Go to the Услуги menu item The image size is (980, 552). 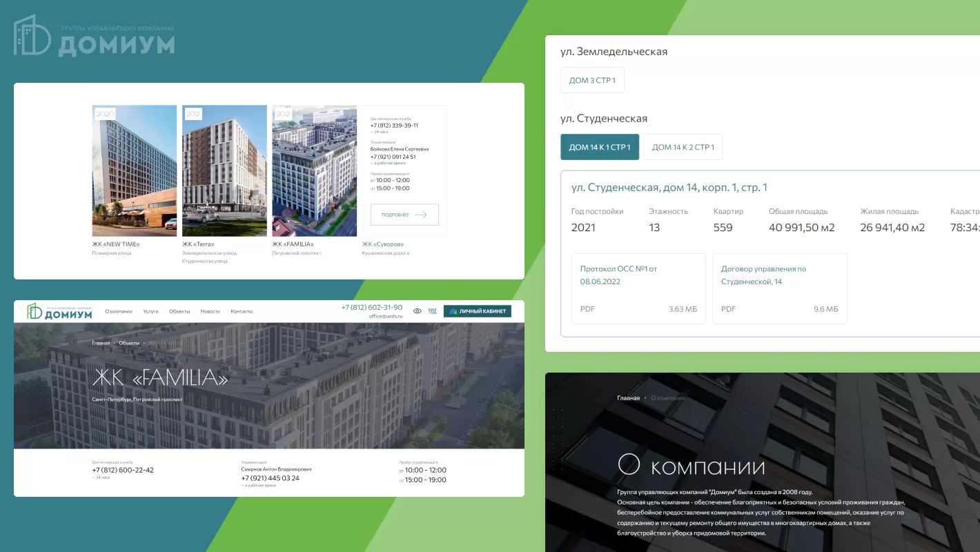(150, 312)
